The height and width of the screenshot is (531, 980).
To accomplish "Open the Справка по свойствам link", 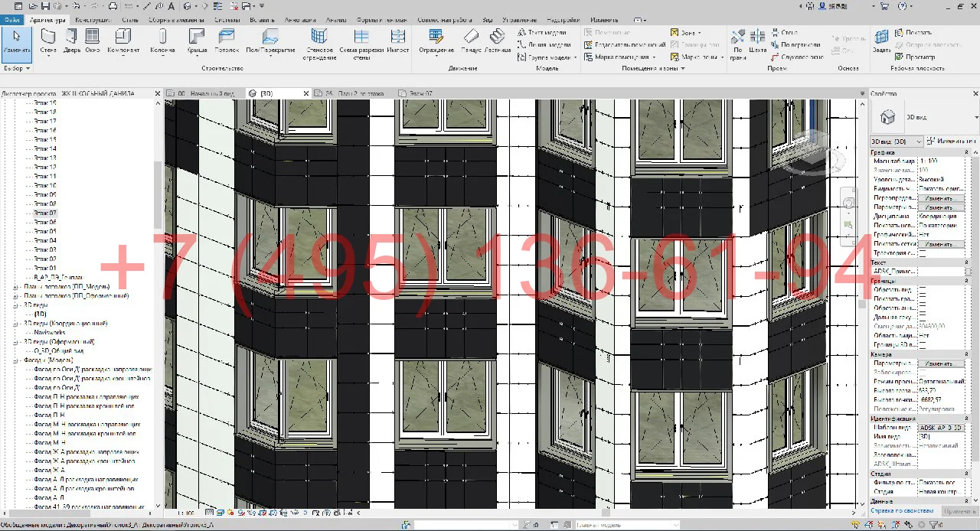I will tap(903, 510).
